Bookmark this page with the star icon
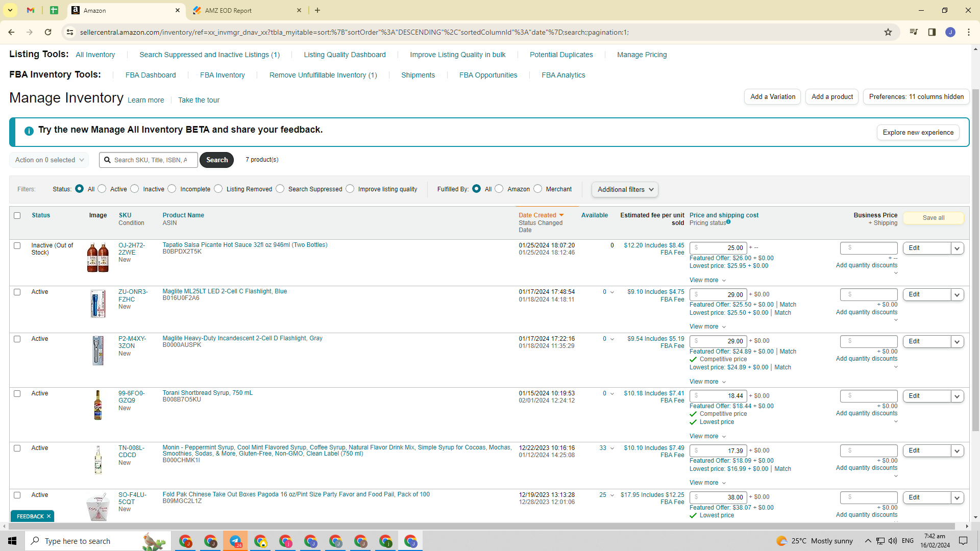980x551 pixels. coord(888,32)
